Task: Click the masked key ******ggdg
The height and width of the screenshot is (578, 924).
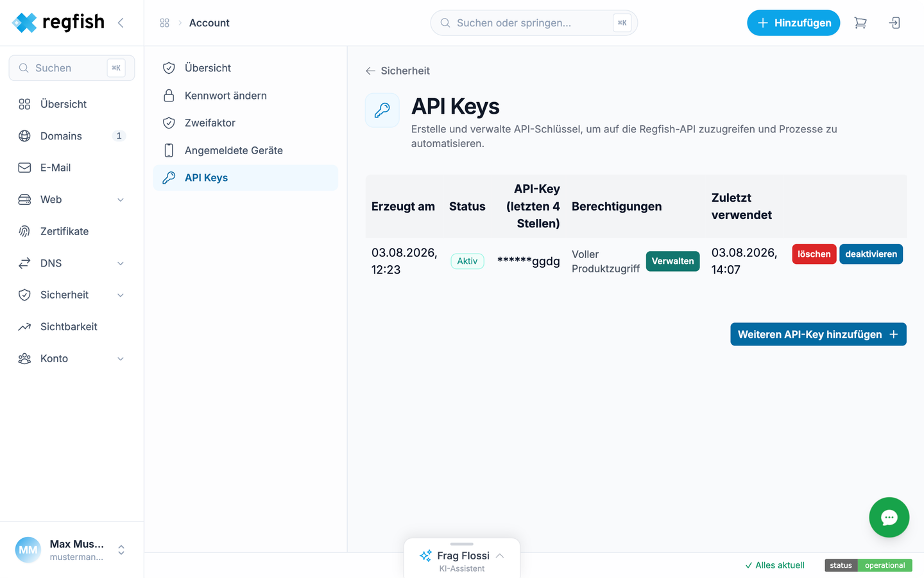Action: 529,261
